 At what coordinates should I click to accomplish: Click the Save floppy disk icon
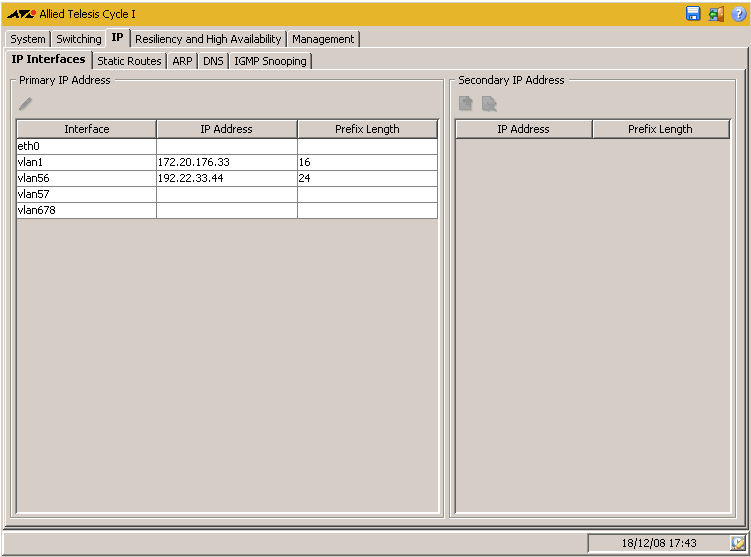click(693, 14)
